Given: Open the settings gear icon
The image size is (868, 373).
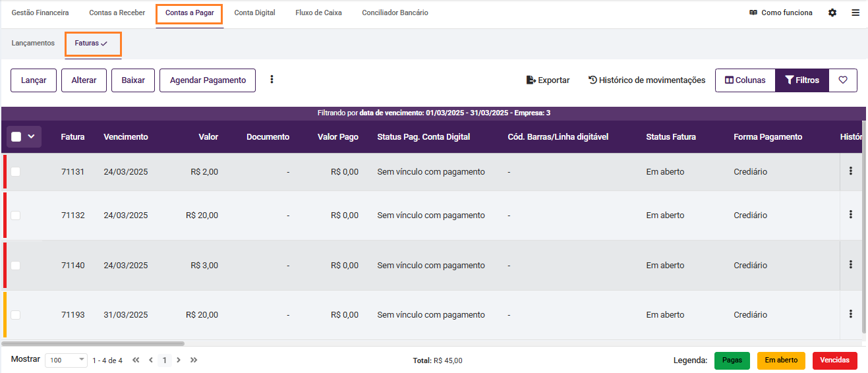Looking at the screenshot, I should 832,13.
